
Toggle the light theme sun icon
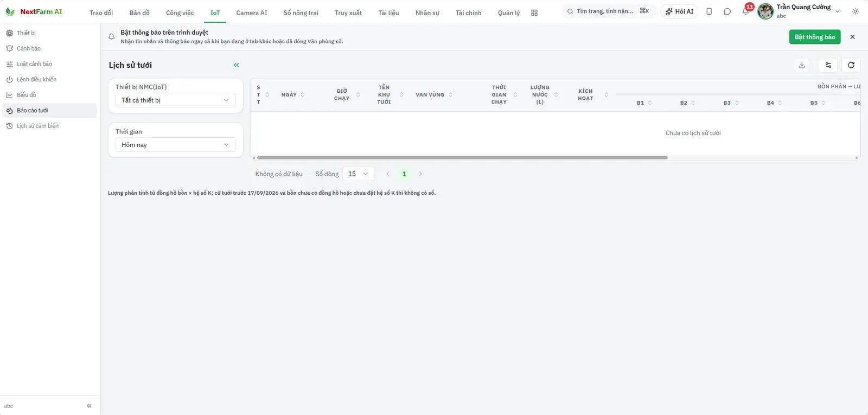tap(856, 11)
